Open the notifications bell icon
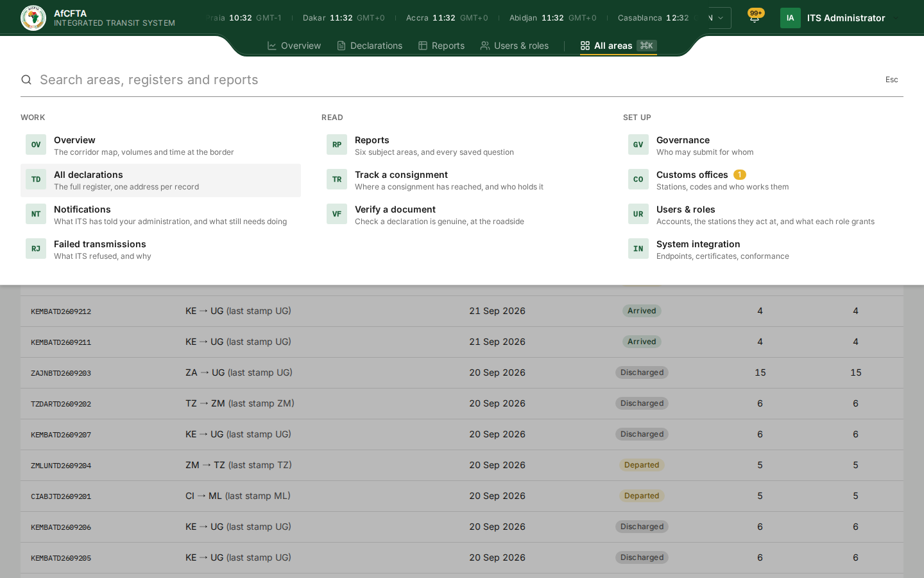 coord(755,18)
